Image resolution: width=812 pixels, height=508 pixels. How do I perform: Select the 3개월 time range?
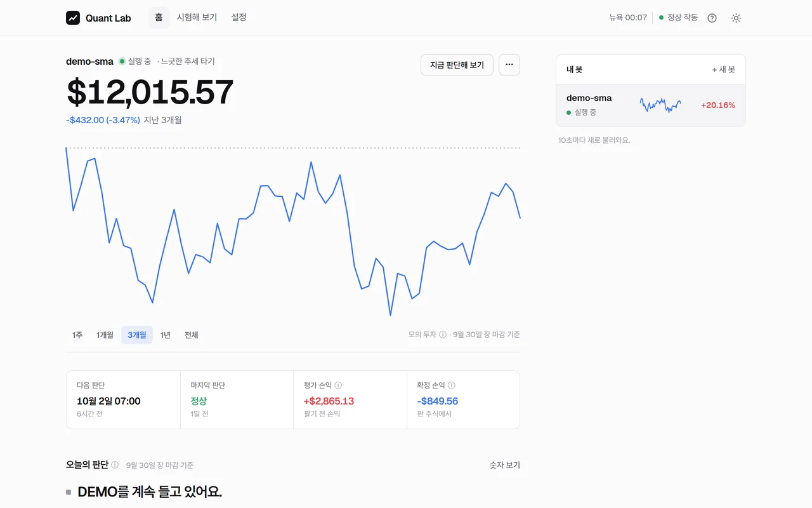(137, 335)
